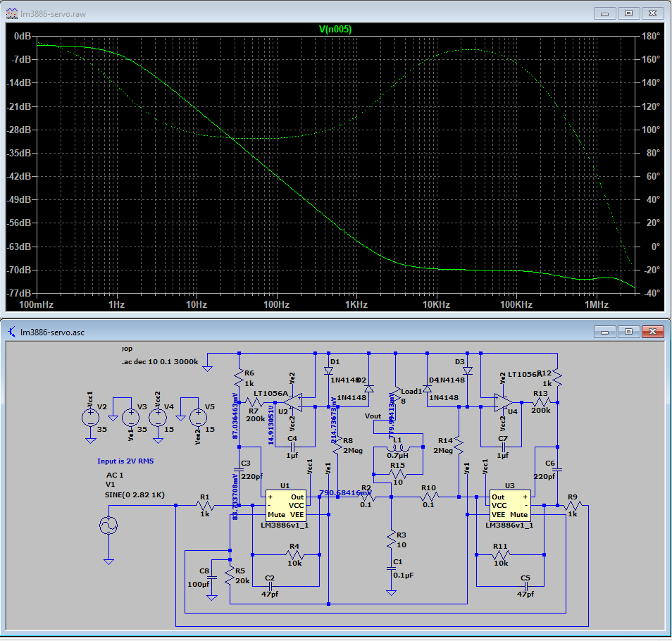Select diode D4 symbol
This screenshot has height=641, width=672.
point(427,389)
